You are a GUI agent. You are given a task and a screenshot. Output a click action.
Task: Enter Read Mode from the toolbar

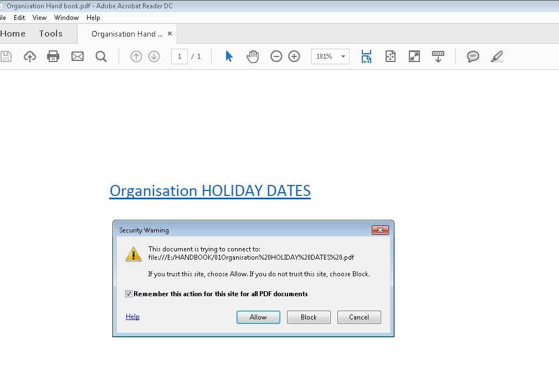pos(438,56)
